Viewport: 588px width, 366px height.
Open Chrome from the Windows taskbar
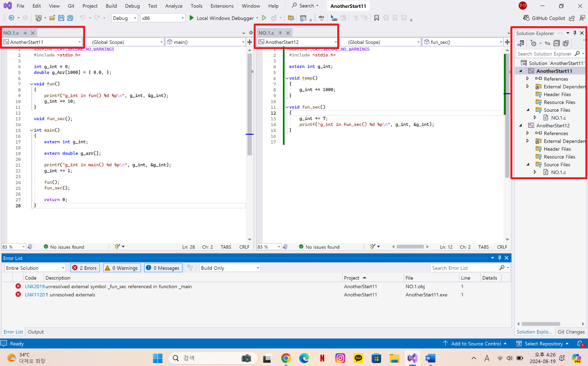[286, 358]
